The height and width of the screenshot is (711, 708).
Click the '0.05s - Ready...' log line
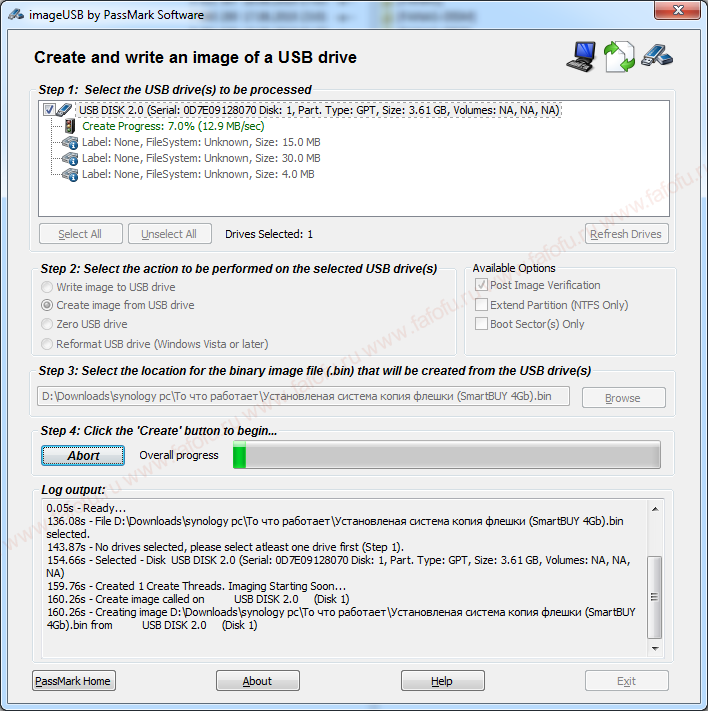point(86,508)
